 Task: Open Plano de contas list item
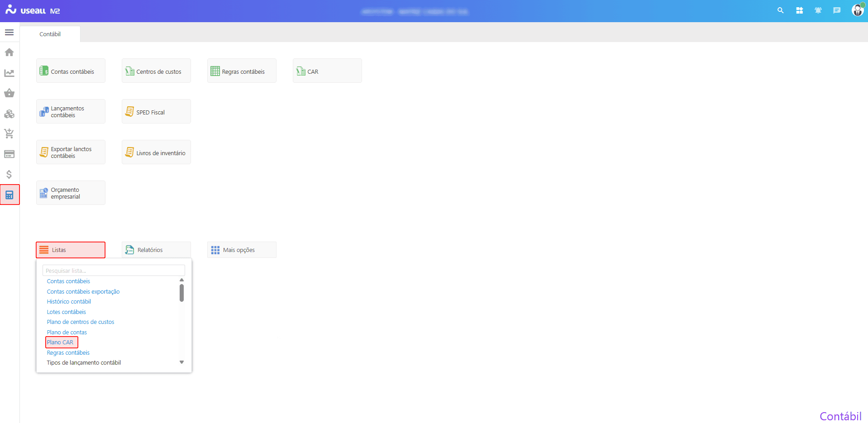[x=67, y=333]
